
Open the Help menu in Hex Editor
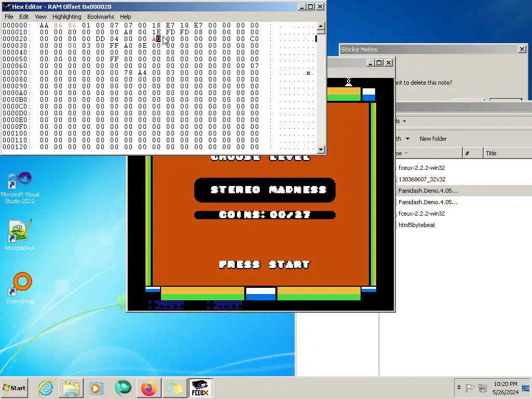pos(125,17)
